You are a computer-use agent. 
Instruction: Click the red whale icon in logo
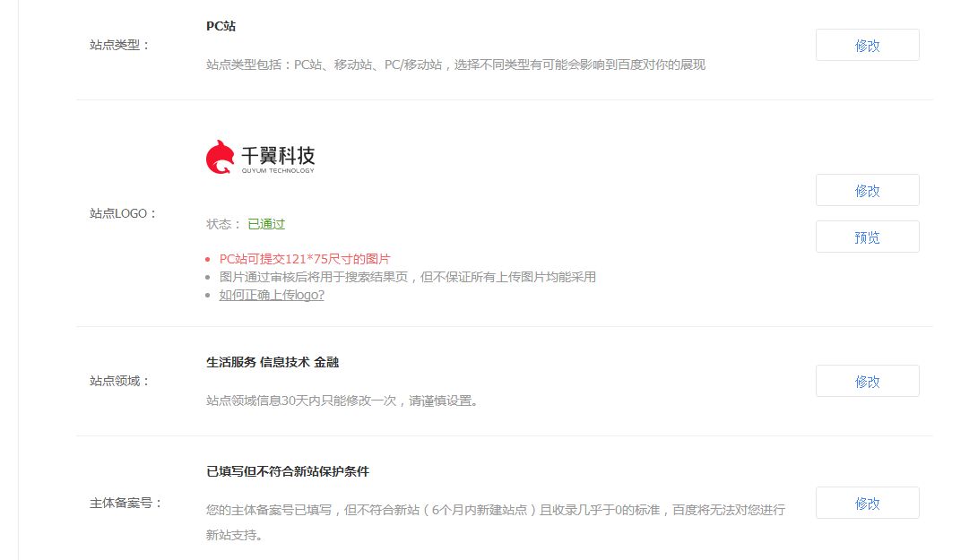221,157
